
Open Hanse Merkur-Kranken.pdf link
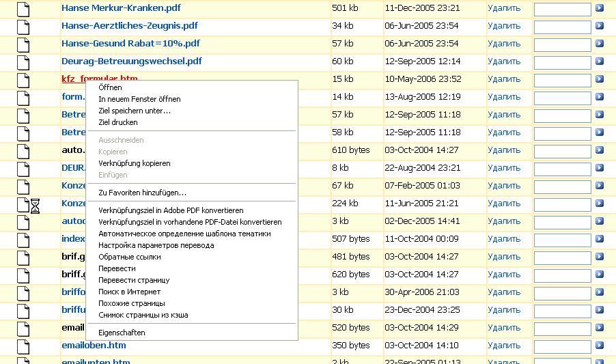[121, 8]
